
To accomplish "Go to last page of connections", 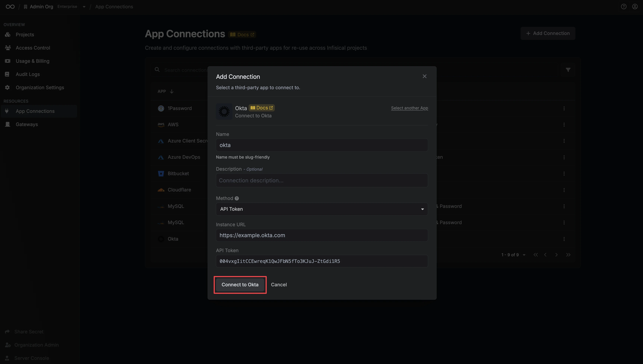I will (568, 255).
